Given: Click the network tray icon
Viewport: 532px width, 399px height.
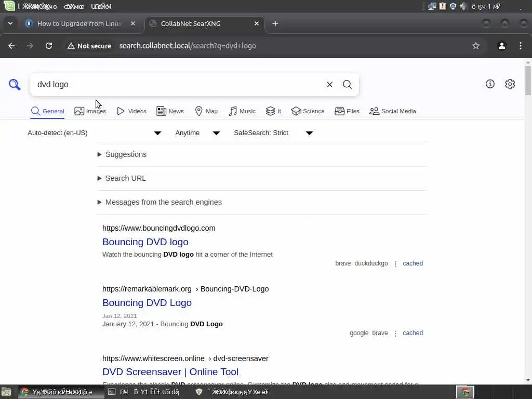Looking at the screenshot, I should point(432,6).
